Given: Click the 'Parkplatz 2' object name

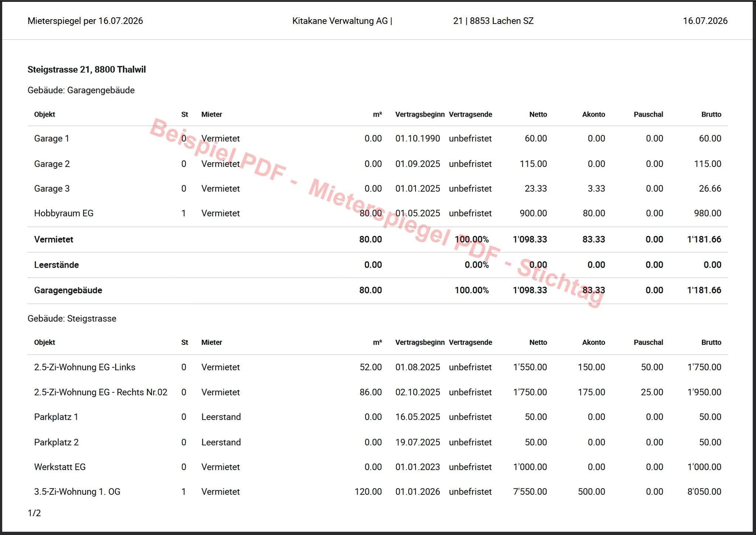Looking at the screenshot, I should pos(56,442).
